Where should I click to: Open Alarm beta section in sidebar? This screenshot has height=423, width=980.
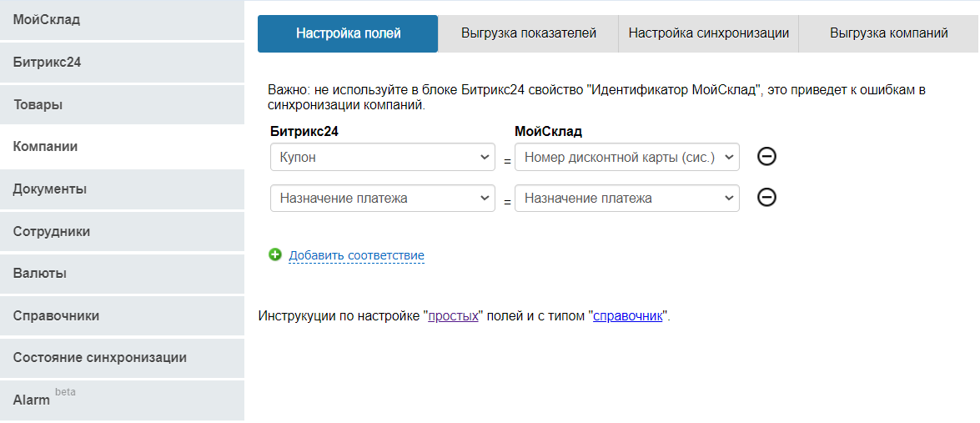[122, 400]
